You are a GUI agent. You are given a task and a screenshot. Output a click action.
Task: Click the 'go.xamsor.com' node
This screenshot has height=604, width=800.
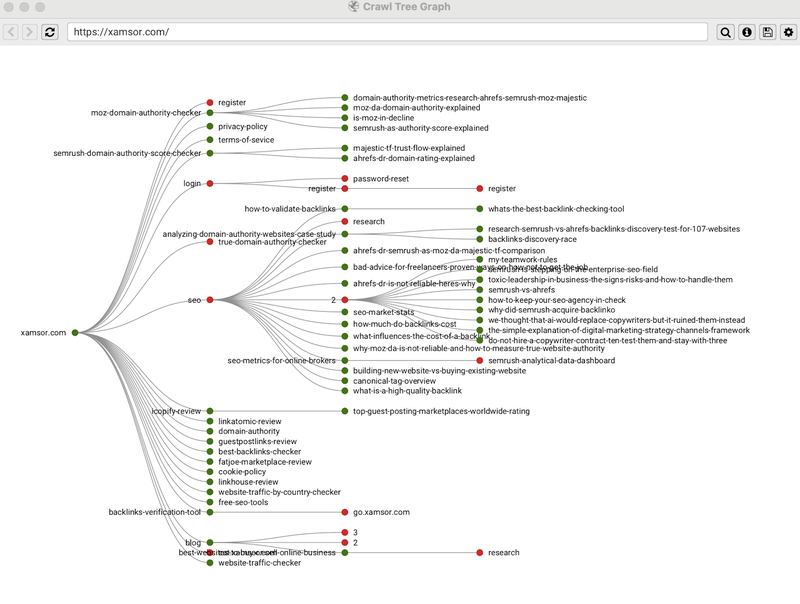[345, 512]
